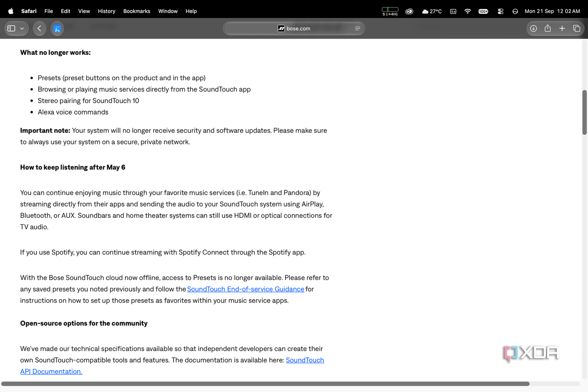Click the 'Important note:' bold text
Viewport: 588px width, 392px height.
click(45, 131)
